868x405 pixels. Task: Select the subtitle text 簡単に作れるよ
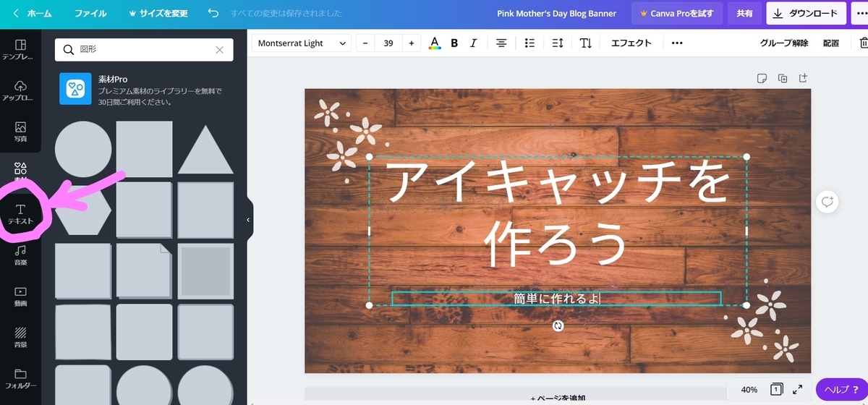point(557,298)
